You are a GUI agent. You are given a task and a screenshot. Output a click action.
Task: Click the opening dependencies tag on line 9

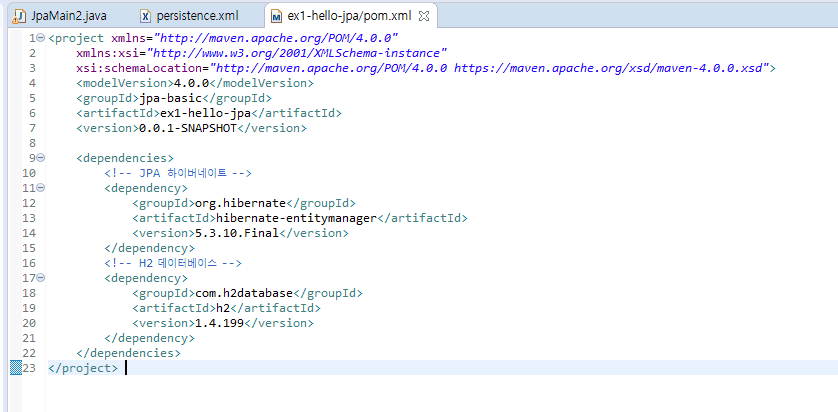tap(125, 158)
